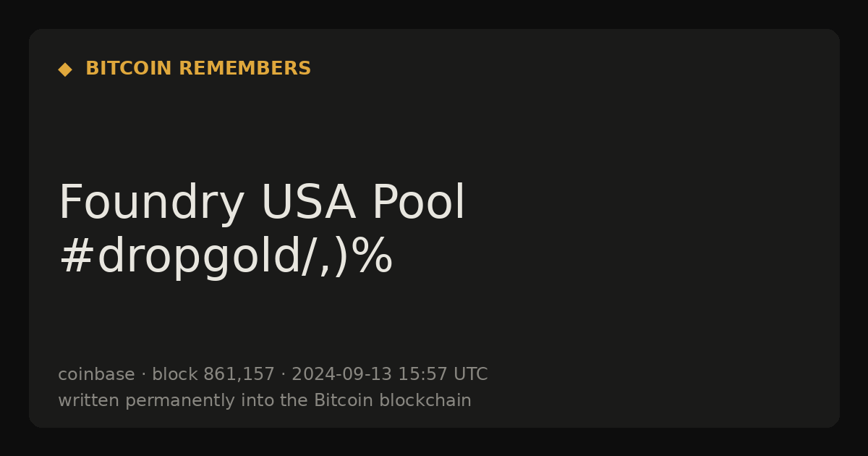The height and width of the screenshot is (456, 868).
Task: Click the orange diamond icon beside the header
Action: point(65,69)
